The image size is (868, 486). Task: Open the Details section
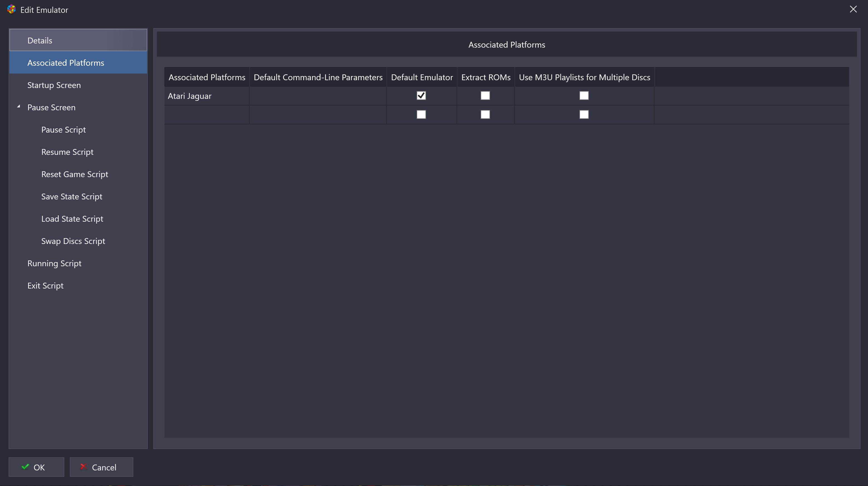78,40
